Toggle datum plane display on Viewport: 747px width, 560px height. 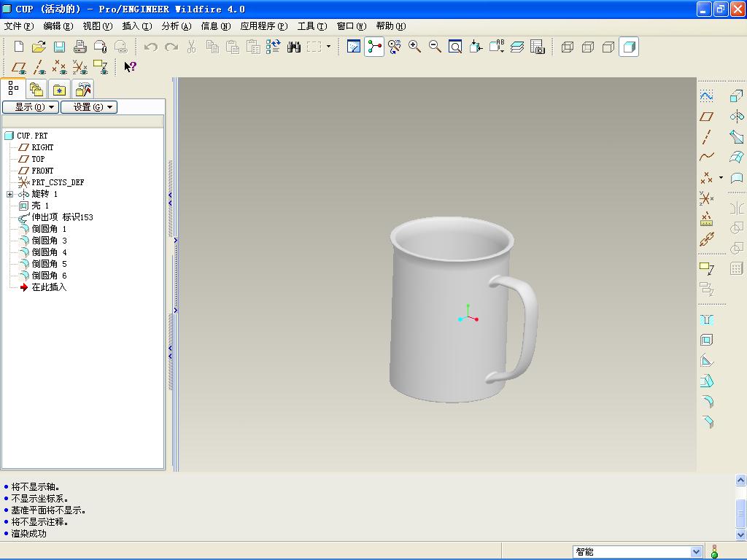18,67
